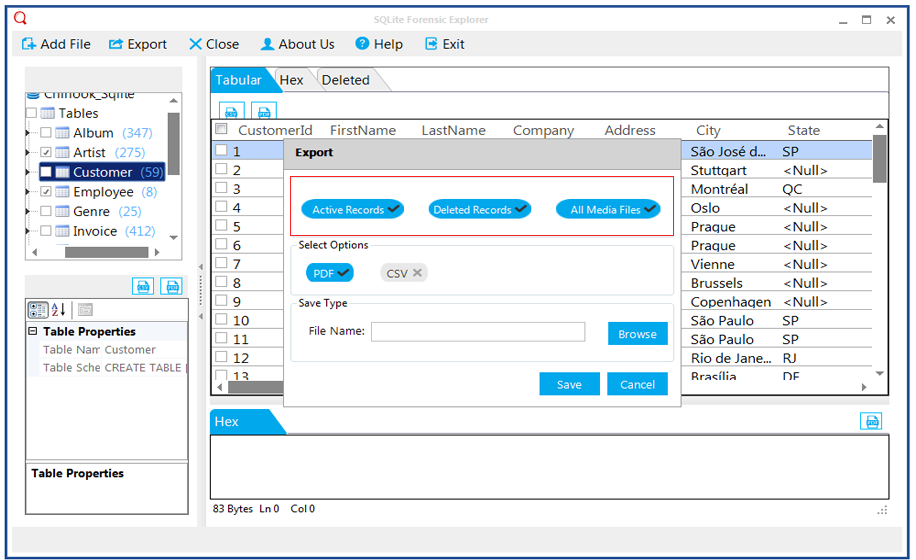Export tabular data as CSV icon
This screenshot has width=916, height=560.
(x=231, y=111)
